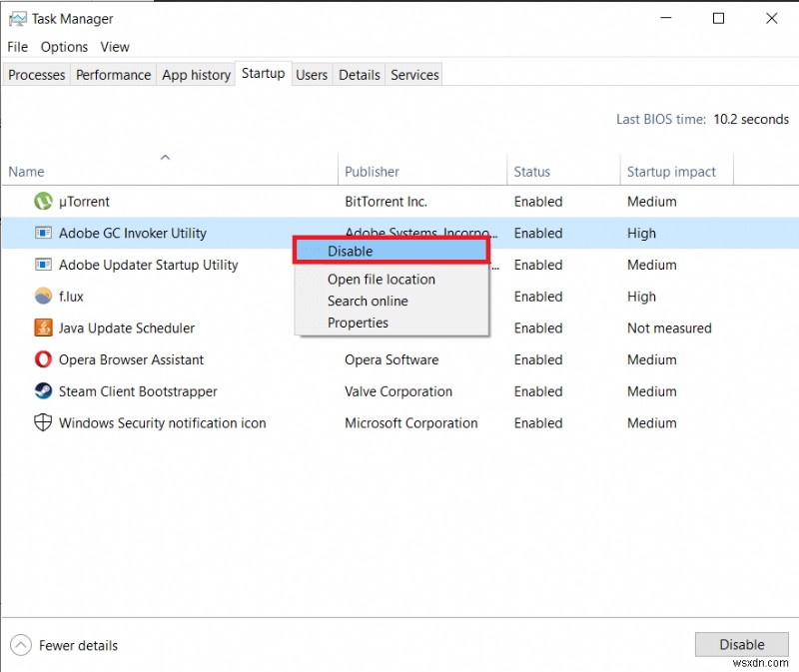This screenshot has width=799, height=672.
Task: Click the Opera Browser Assistant icon
Action: click(42, 359)
